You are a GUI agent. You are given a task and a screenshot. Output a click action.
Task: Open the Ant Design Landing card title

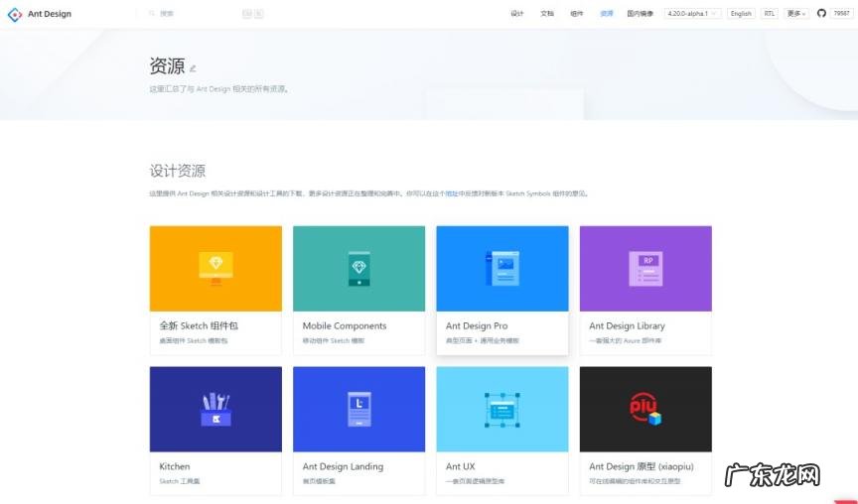tap(343, 466)
